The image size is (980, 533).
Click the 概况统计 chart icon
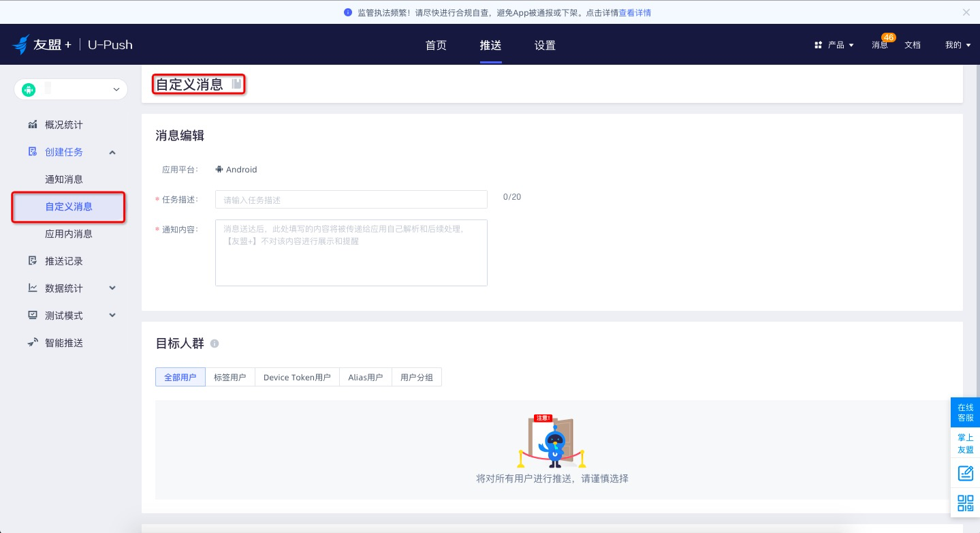click(x=33, y=125)
